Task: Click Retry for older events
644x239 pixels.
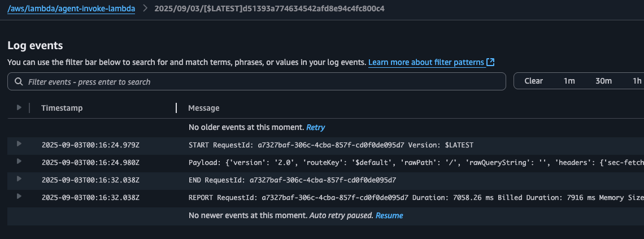Action: pyautogui.click(x=315, y=127)
